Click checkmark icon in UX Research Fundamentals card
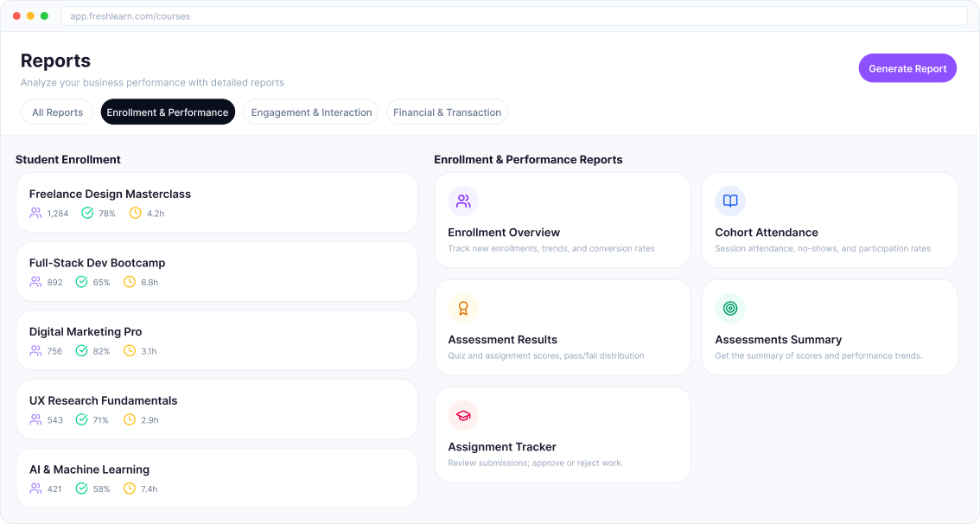This screenshot has width=980, height=524. 82,419
